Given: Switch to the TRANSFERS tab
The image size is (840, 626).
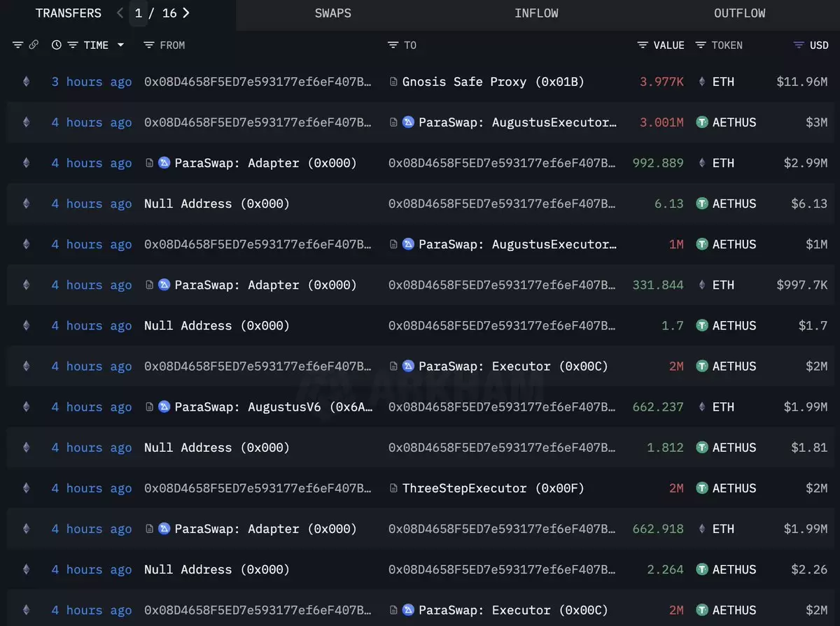Looking at the screenshot, I should (x=69, y=13).
